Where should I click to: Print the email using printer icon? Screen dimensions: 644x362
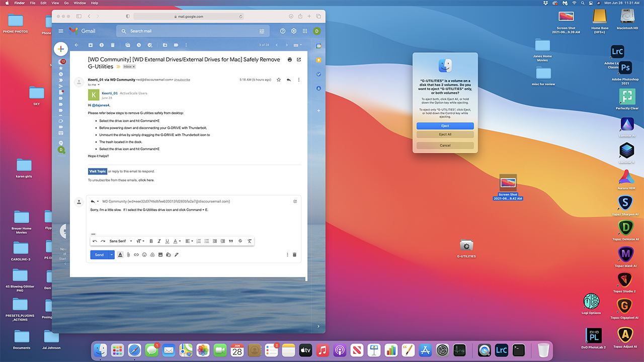tap(290, 59)
